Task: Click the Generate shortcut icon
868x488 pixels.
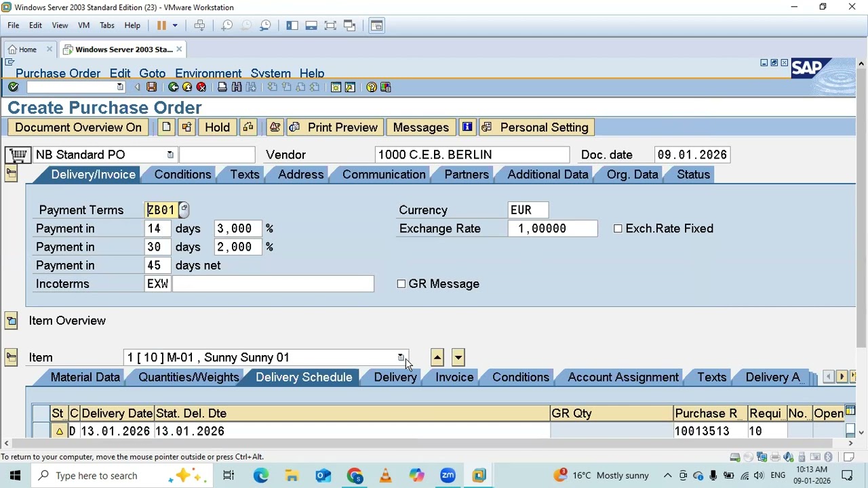Action: coord(350,87)
